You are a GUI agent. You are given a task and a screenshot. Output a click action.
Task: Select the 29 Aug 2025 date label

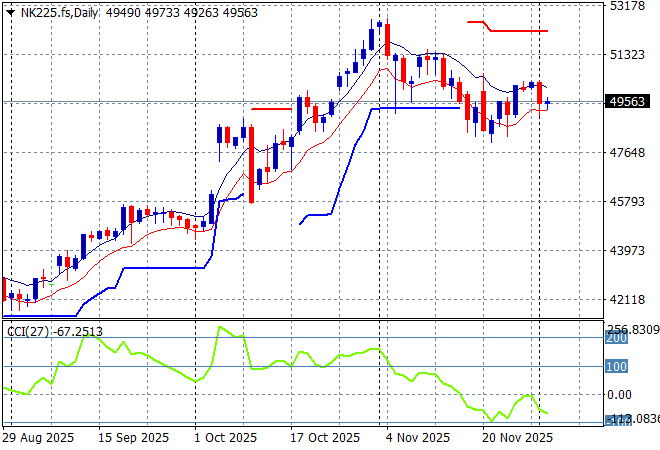point(37,438)
